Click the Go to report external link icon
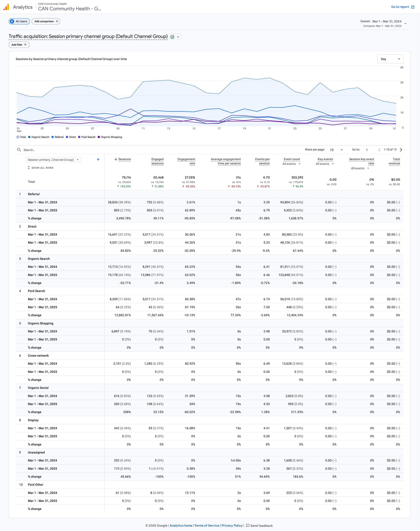The width and height of the screenshot is (420, 531). click(413, 7)
